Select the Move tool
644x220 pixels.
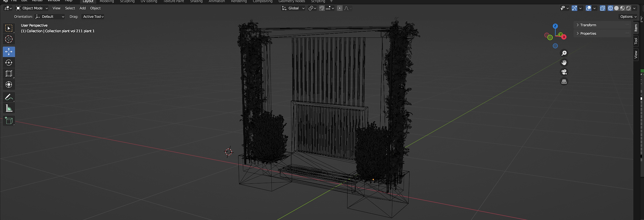pyautogui.click(x=9, y=52)
